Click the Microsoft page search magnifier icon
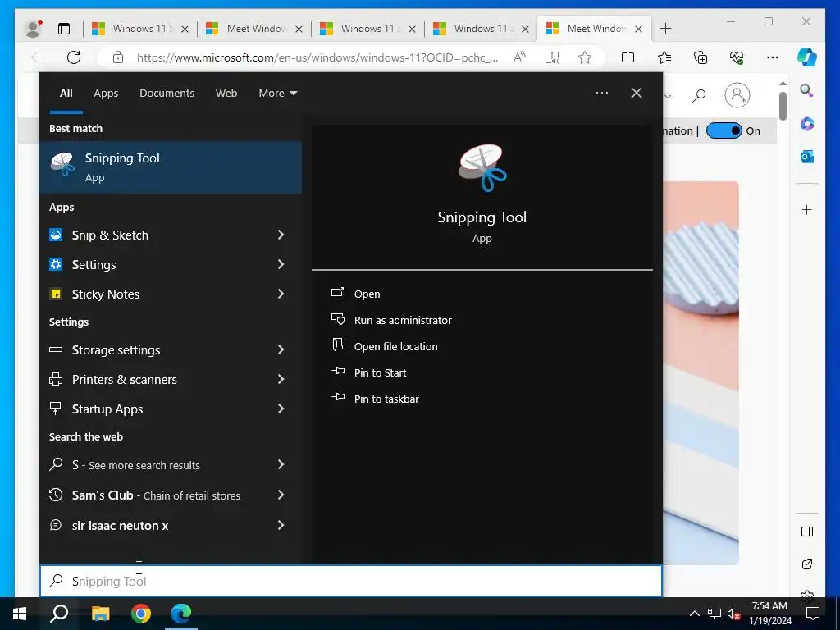The image size is (840, 630). [699, 96]
